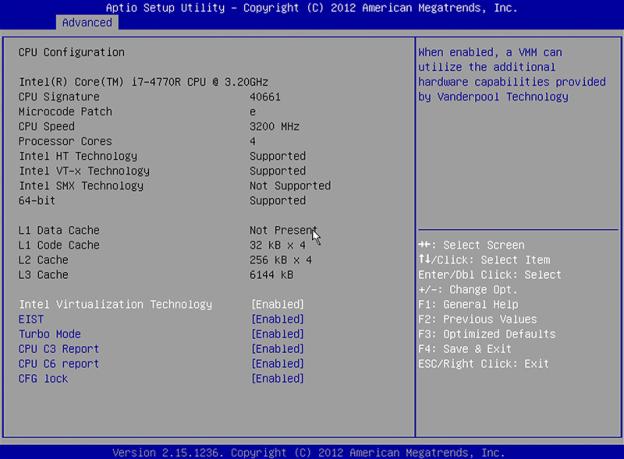Click the F2: Previous Values hint
The image size is (624, 459).
(x=478, y=319)
